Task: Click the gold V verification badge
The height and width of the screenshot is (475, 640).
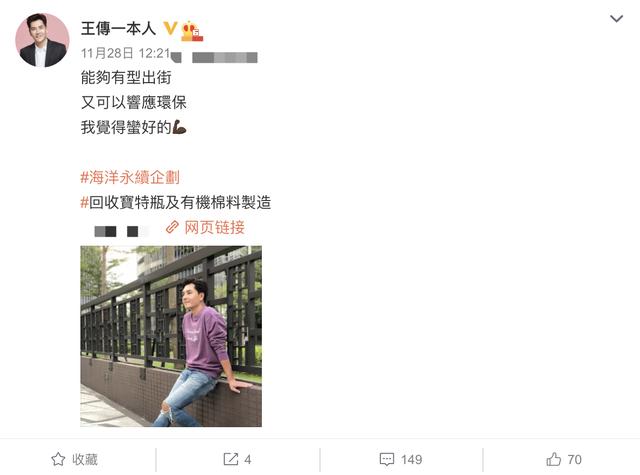Action: pos(170,29)
